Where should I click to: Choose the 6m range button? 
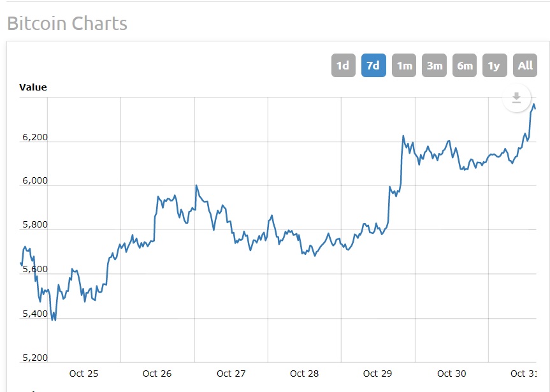[465, 66]
